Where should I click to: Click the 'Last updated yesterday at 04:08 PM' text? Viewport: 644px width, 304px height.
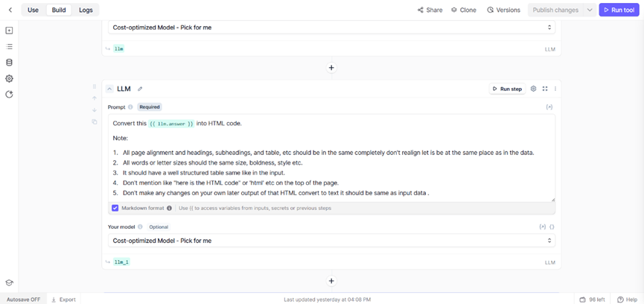point(328,300)
